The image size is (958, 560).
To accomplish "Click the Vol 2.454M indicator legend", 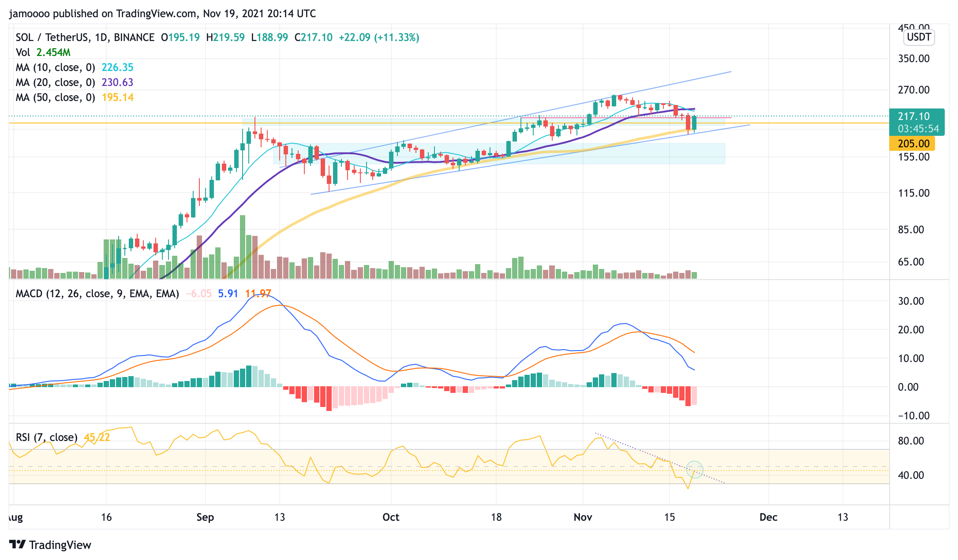I will pos(43,52).
